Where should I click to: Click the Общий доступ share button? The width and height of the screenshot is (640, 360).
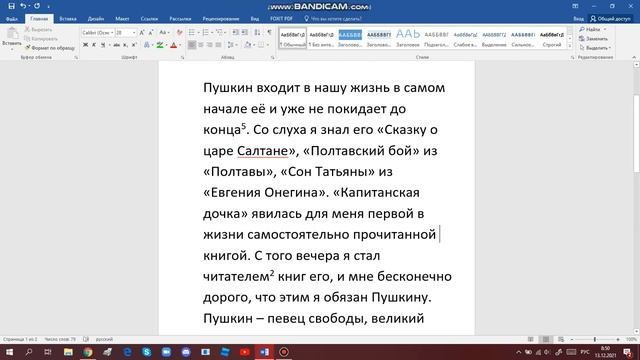610,19
